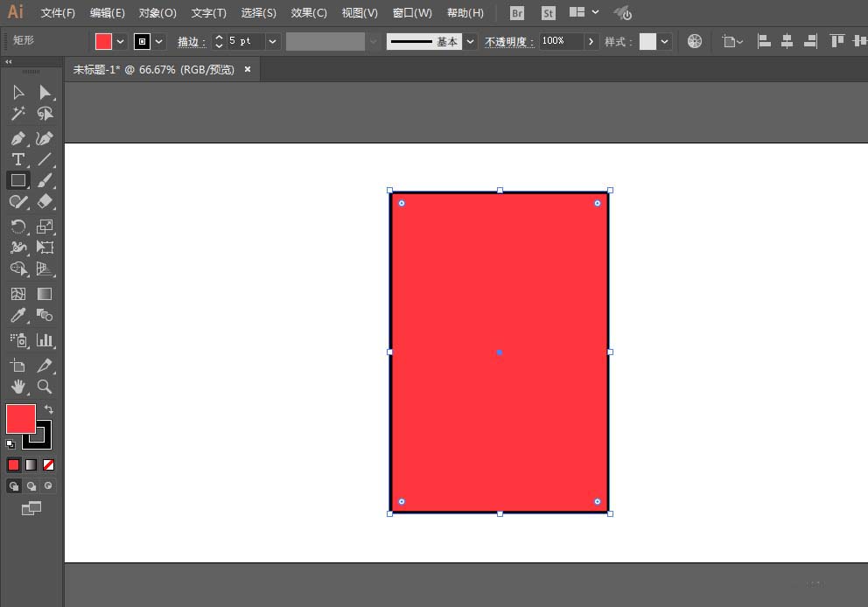Expand the opacity slider arrow

(x=591, y=41)
